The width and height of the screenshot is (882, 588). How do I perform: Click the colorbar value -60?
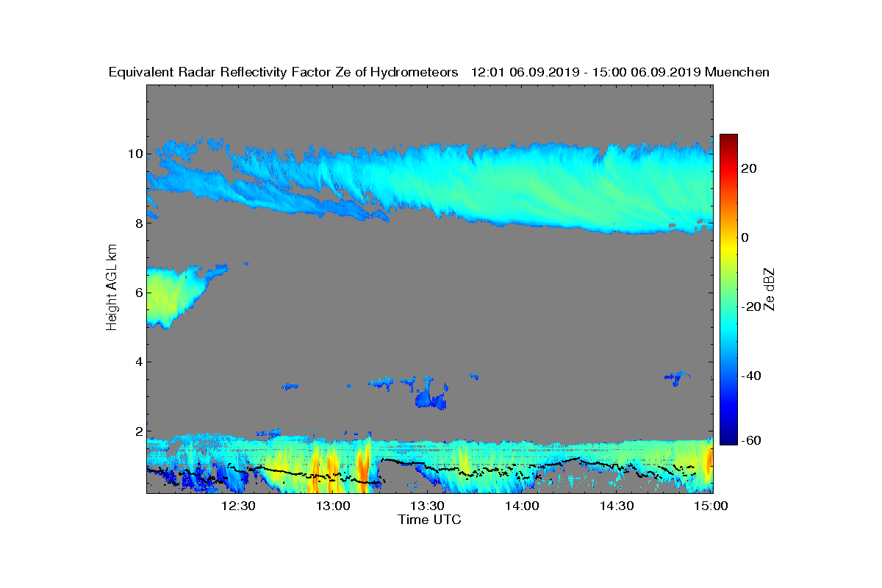tap(751, 440)
